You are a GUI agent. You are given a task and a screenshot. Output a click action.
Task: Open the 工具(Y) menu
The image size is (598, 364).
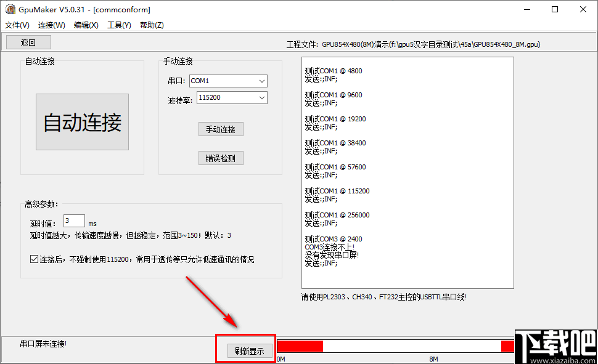[118, 25]
